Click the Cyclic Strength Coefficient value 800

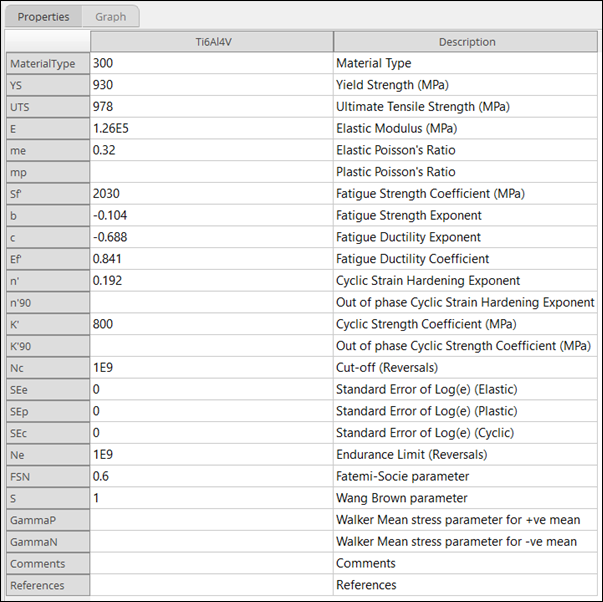(x=211, y=324)
